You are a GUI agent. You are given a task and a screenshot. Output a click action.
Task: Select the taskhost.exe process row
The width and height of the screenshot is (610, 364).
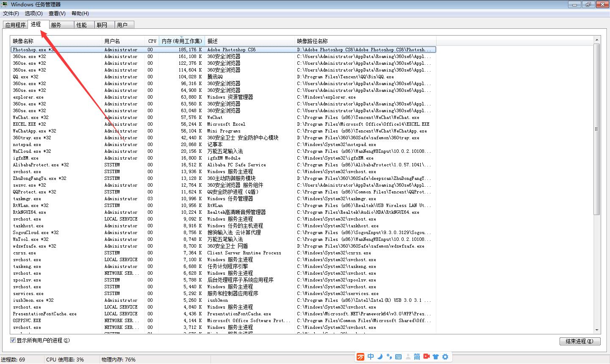tap(223, 226)
